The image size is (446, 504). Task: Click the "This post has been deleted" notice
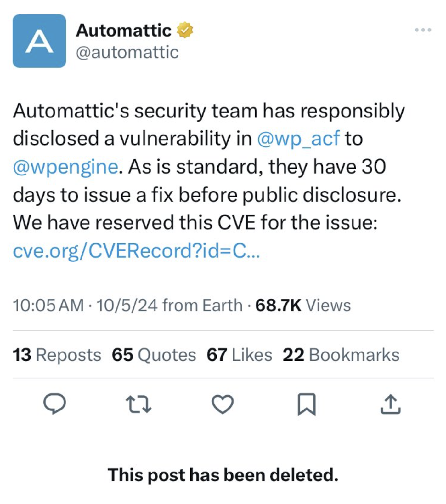(x=223, y=475)
